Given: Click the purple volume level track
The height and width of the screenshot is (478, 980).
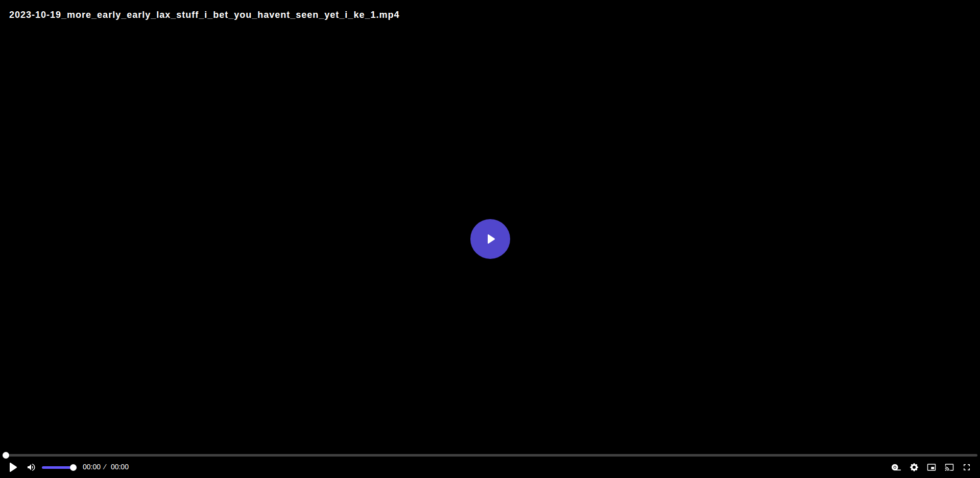Looking at the screenshot, I should (57, 467).
